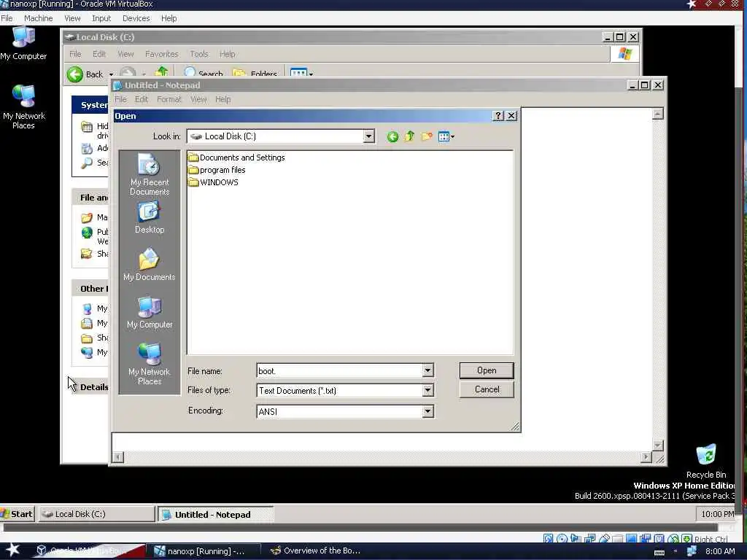Open VirtualBox Machine menu

[38, 18]
